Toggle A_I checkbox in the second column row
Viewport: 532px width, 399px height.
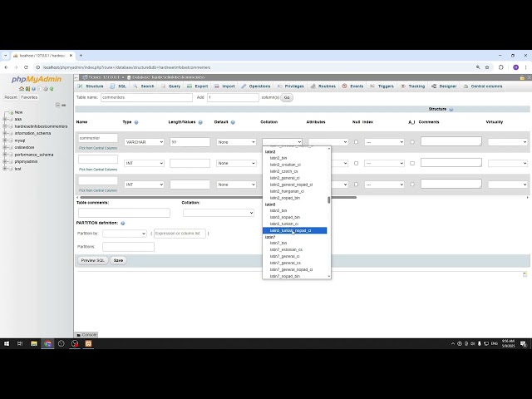(x=412, y=163)
